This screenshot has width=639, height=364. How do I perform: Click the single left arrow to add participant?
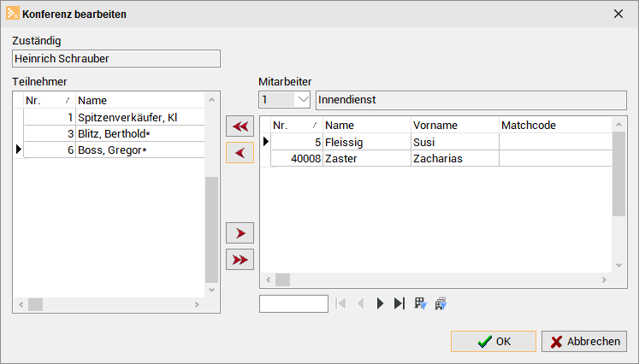(x=240, y=153)
